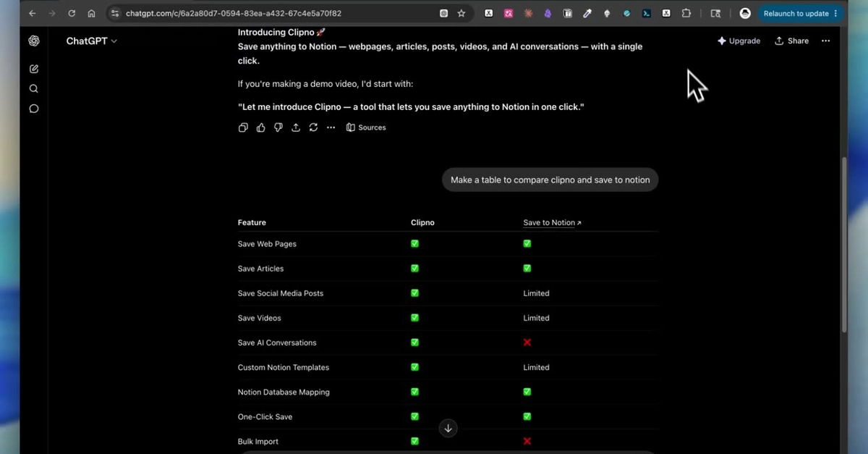Click 'Bulk Import' row label
868x454 pixels.
258,442
